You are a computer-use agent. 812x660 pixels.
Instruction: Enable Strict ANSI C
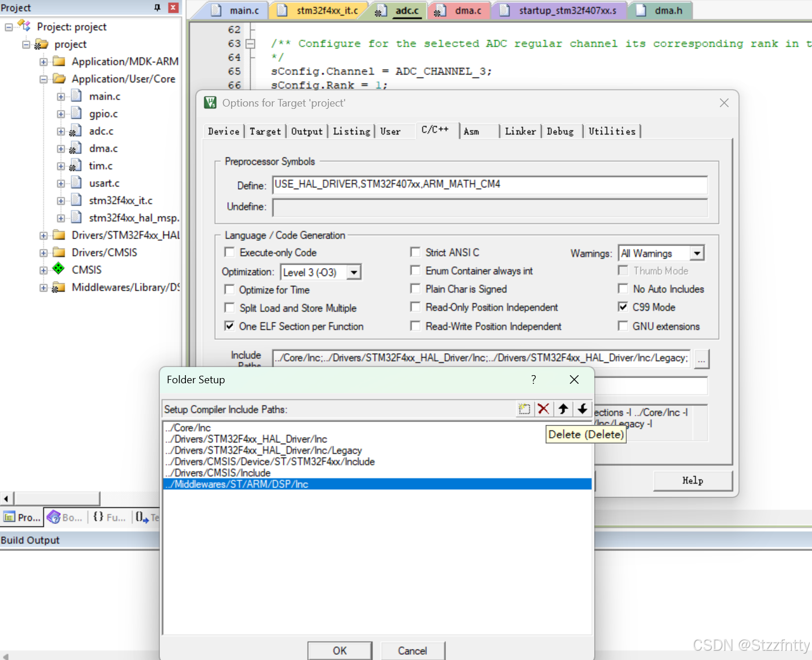[x=415, y=252]
